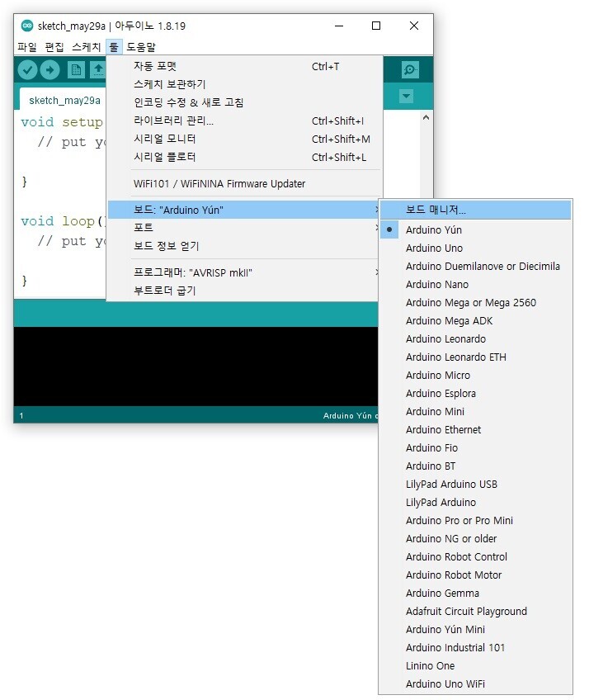Select Arduino Pro or Pro Mini
Screen dimensions: 589x700
476,521
